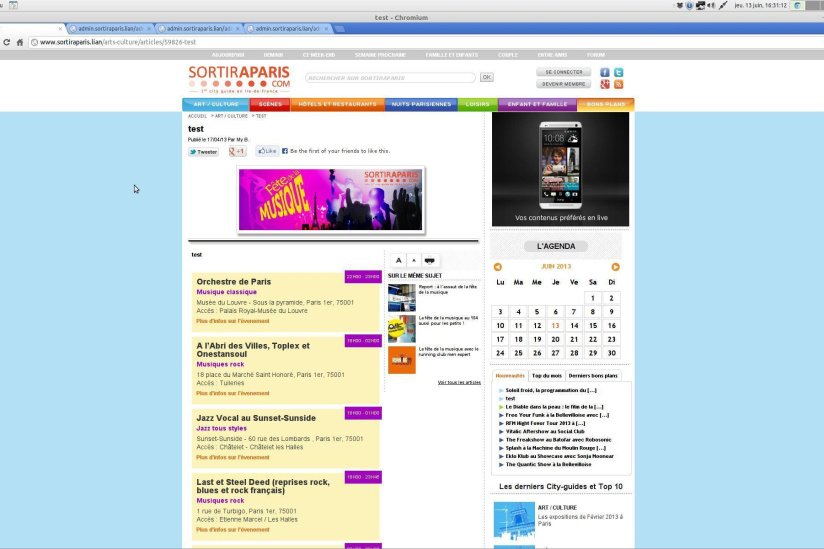The height and width of the screenshot is (549, 824).
Task: Open the Voir tous les articles link
Action: [458, 382]
